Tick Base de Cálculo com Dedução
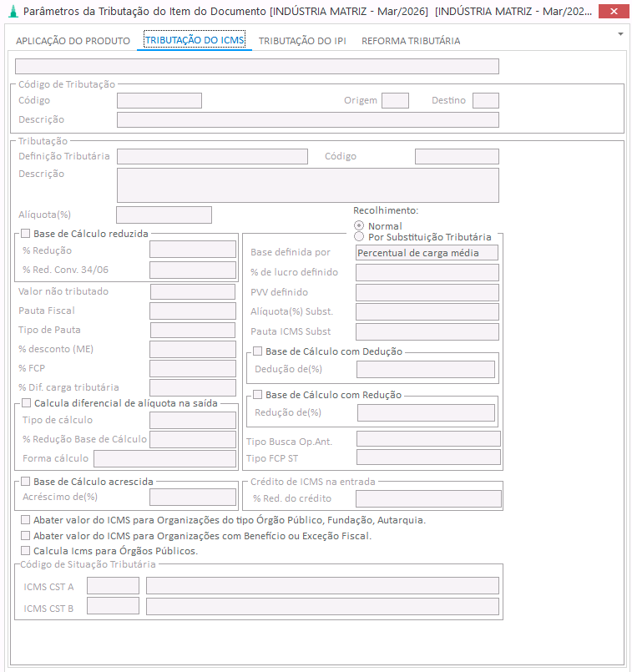 257,351
